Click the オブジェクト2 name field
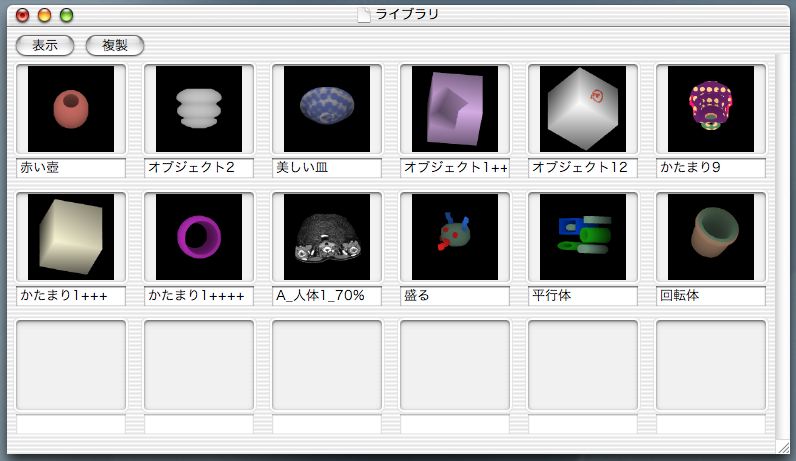This screenshot has height=461, width=796. [199, 168]
